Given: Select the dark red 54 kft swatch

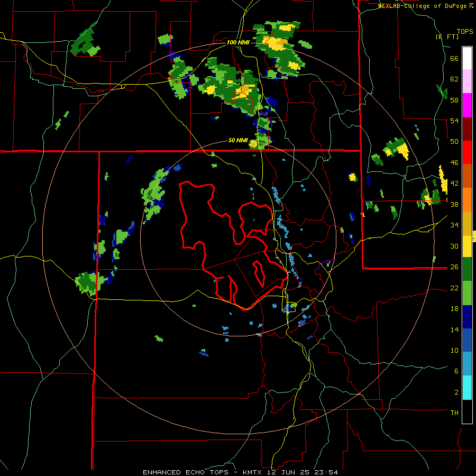Looking at the screenshot, I should [x=467, y=129].
